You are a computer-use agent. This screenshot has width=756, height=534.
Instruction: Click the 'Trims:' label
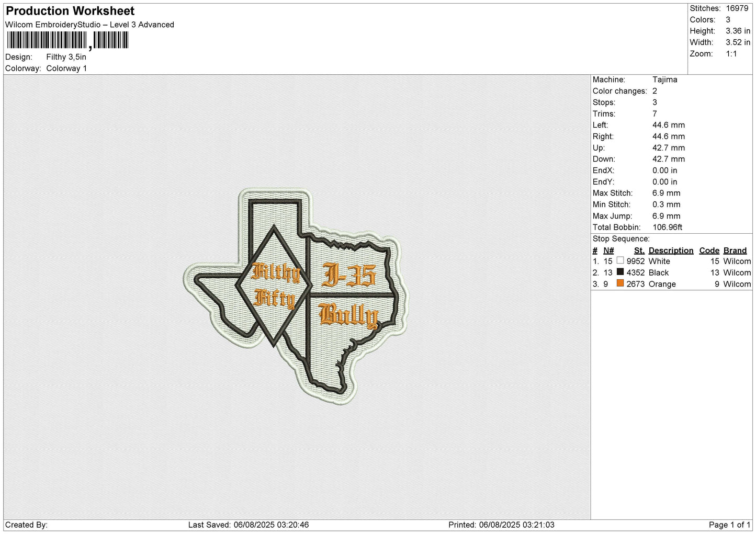pyautogui.click(x=603, y=113)
